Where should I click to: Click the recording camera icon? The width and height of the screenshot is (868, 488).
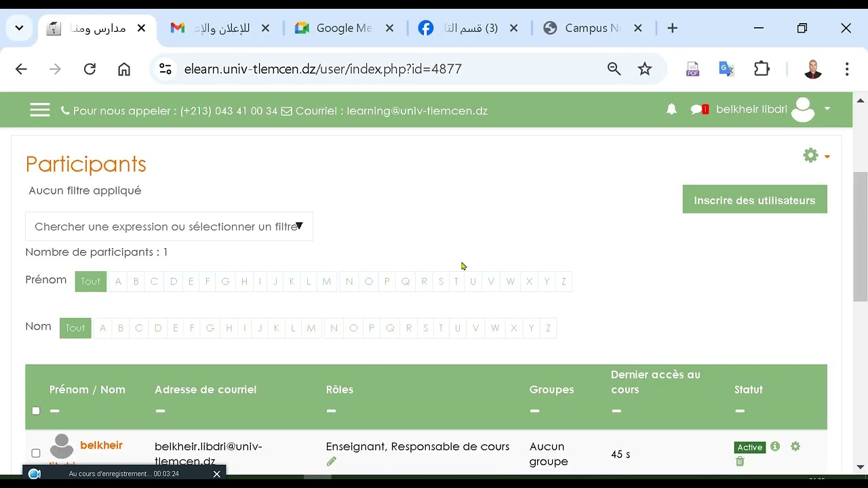[35, 474]
